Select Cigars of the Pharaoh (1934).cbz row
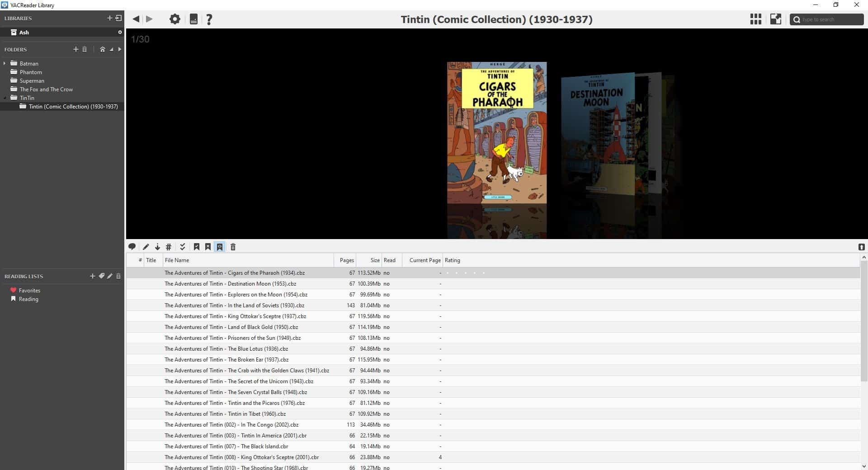The width and height of the screenshot is (868, 470). 493,273
